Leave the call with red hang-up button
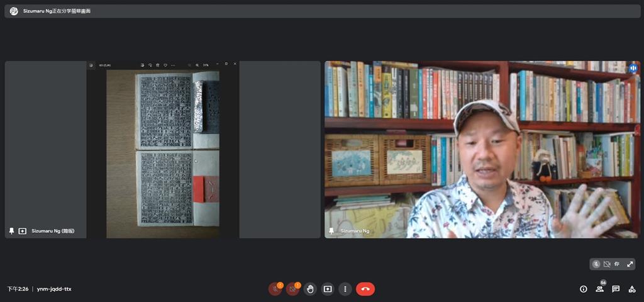 [x=365, y=289]
